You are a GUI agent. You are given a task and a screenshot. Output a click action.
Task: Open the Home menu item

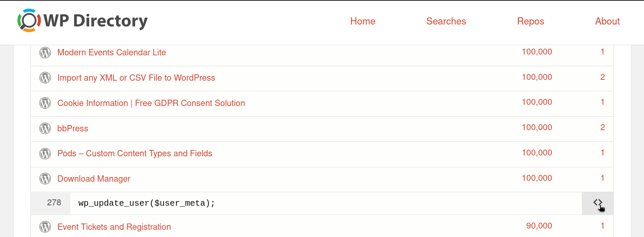coord(363,21)
